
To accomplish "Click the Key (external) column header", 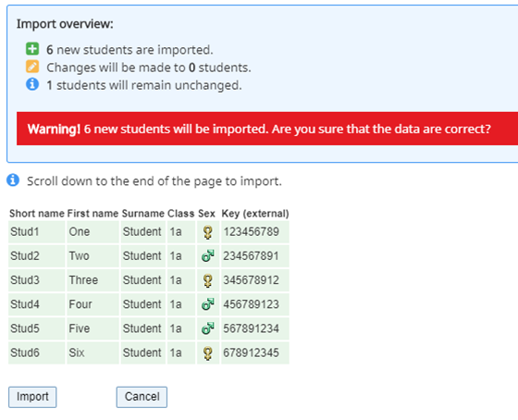I will pos(255,214).
